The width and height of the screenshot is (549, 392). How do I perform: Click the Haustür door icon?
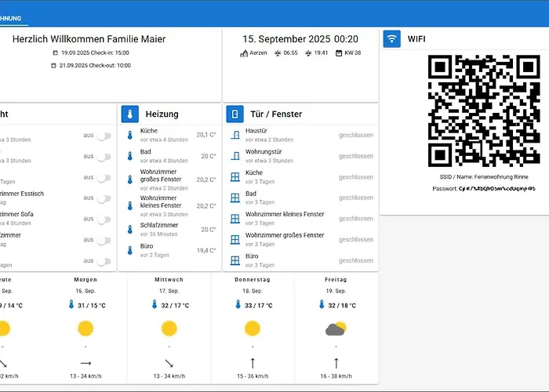click(235, 136)
